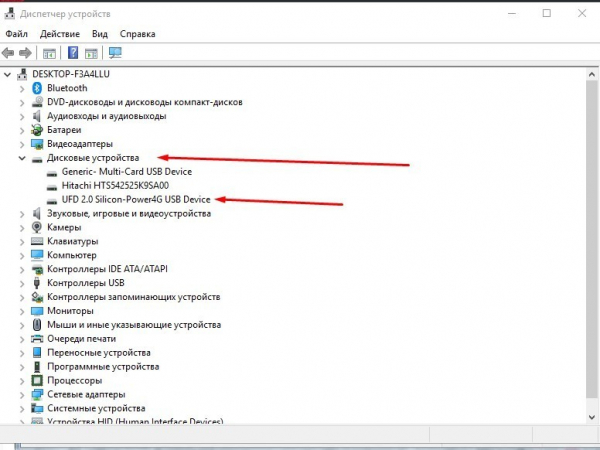
Task: Expand the Программные устройства category
Action: point(22,367)
